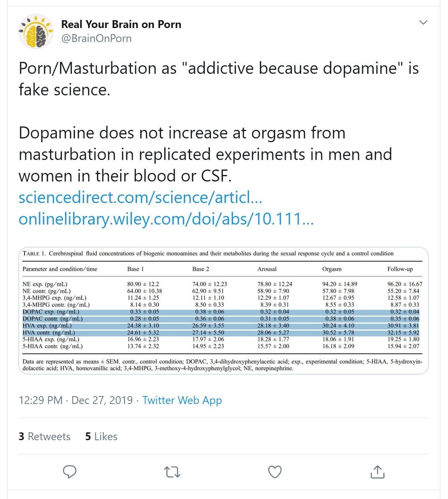
Task: Click the highlighted DOPAC exp. row label
Action: 51,312
